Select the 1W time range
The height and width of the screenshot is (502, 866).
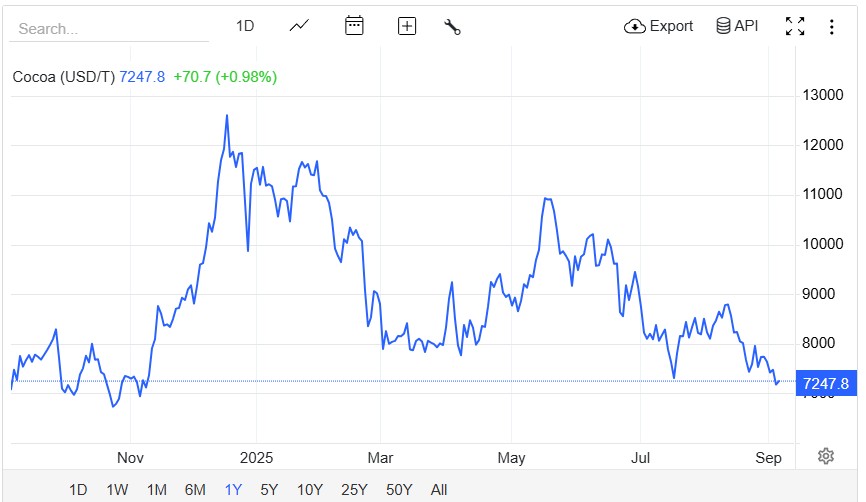(x=117, y=489)
